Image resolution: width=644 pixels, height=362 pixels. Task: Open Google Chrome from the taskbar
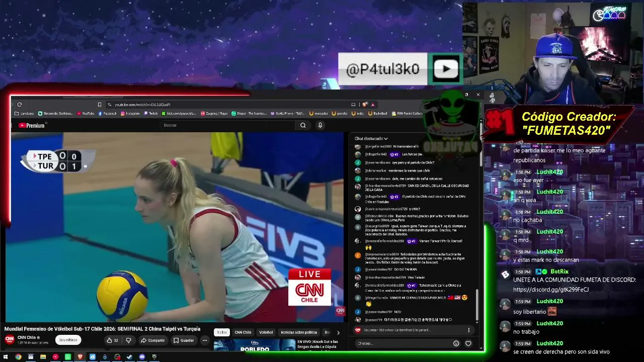[18, 357]
